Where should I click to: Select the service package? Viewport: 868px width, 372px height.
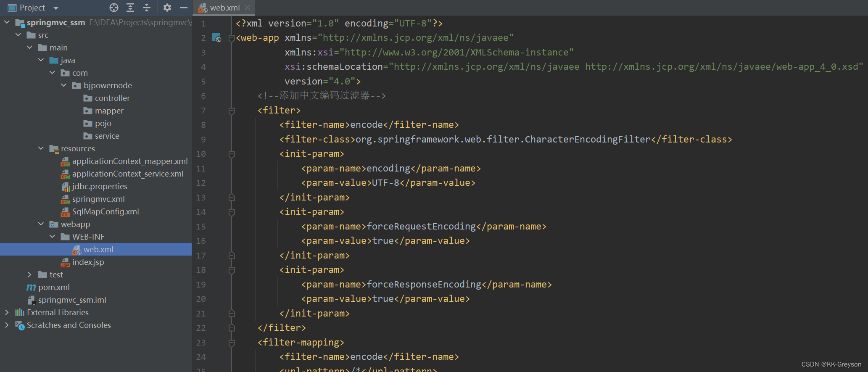click(x=107, y=136)
